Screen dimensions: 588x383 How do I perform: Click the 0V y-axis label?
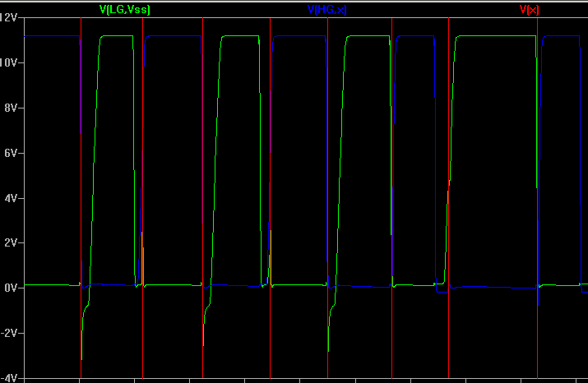(x=11, y=288)
